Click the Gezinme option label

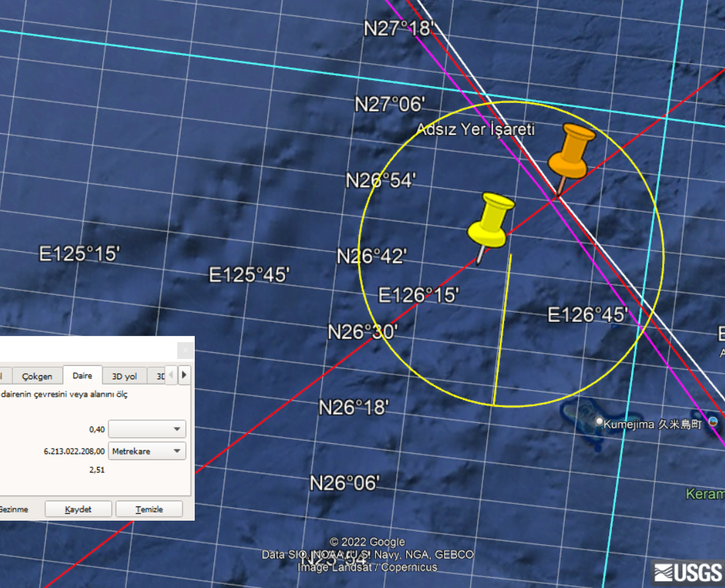[14, 509]
